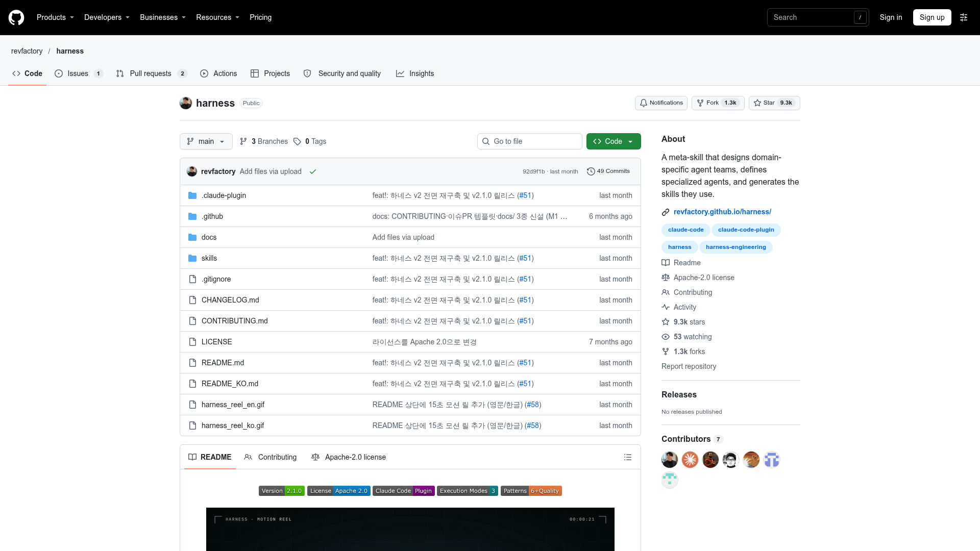Viewport: 980px width, 551px height.
Task: Open the skills folder icon
Action: [192, 258]
